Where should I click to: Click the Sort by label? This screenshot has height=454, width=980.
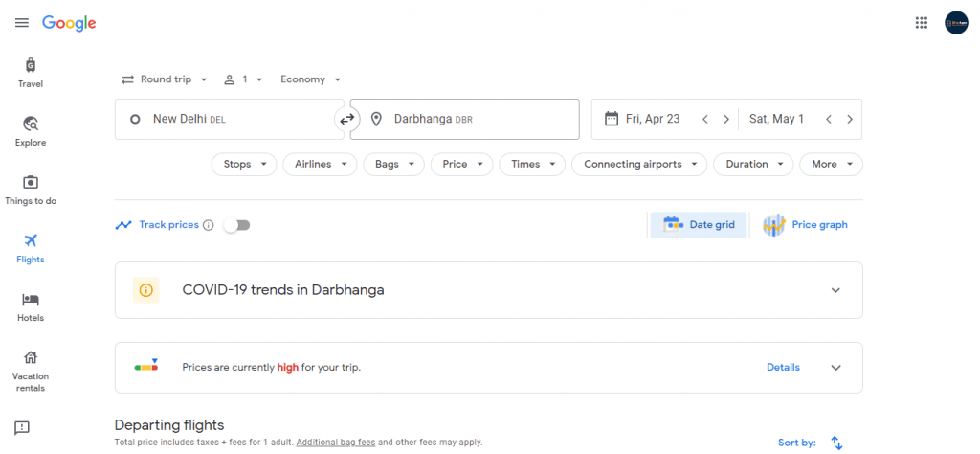tap(797, 443)
